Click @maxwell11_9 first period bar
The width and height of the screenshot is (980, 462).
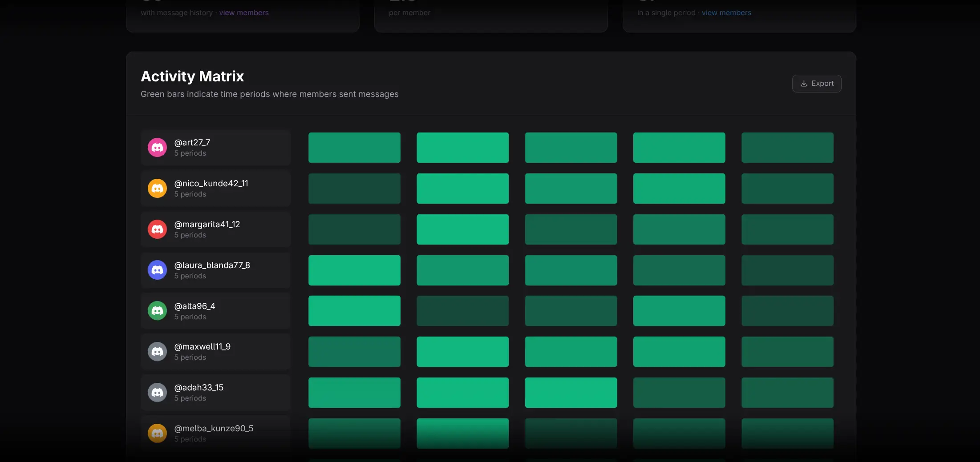354,352
